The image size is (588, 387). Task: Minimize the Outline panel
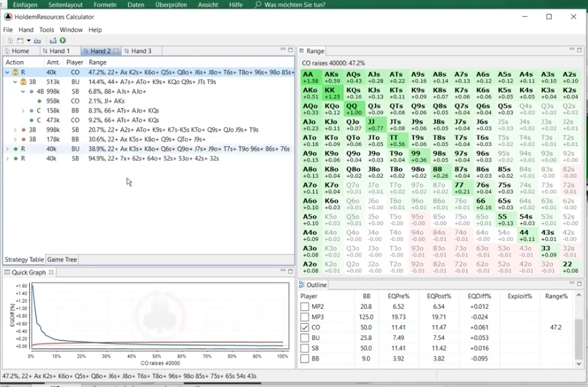coord(572,284)
